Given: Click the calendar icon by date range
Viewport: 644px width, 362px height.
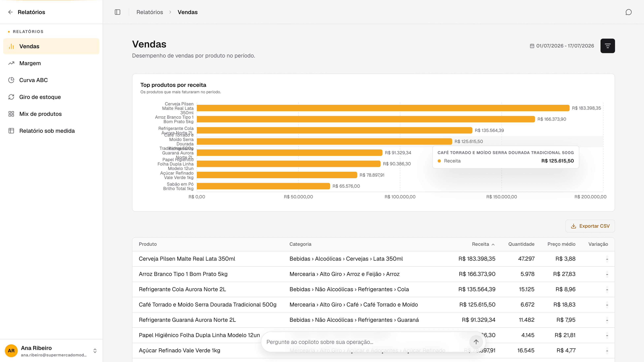Looking at the screenshot, I should click(532, 46).
